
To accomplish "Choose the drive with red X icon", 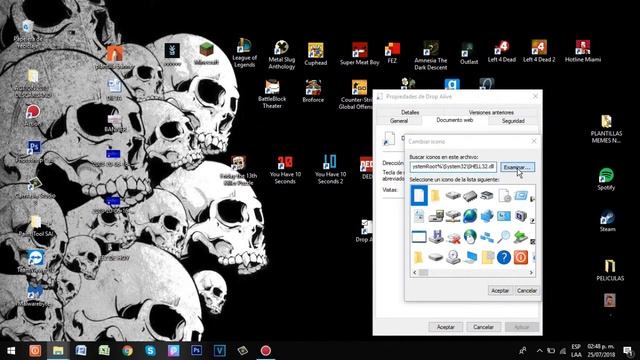I will click(x=453, y=238).
